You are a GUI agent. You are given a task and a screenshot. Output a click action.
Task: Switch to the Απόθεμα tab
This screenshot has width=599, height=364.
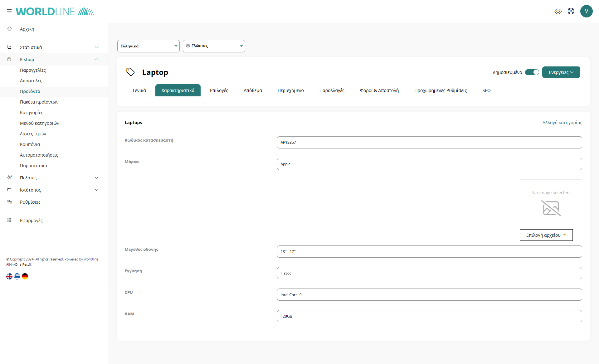[253, 90]
